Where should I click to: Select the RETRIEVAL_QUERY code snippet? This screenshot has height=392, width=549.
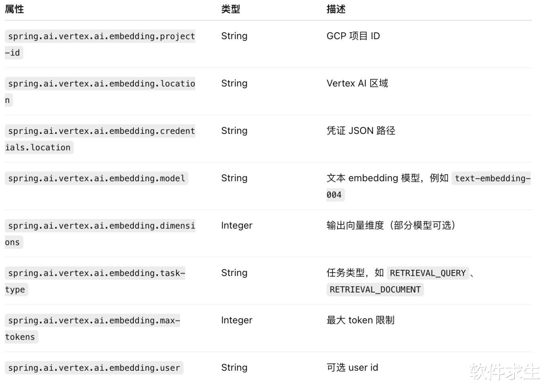coord(428,273)
